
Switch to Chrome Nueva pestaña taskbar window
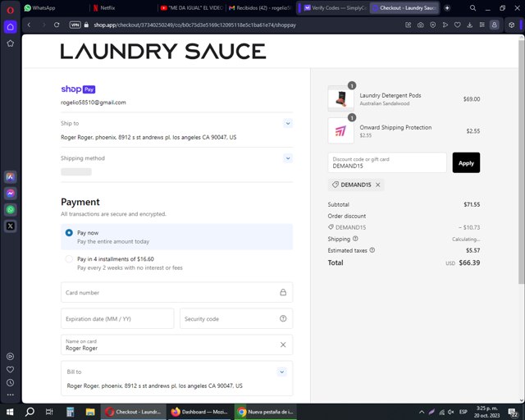[x=266, y=412]
